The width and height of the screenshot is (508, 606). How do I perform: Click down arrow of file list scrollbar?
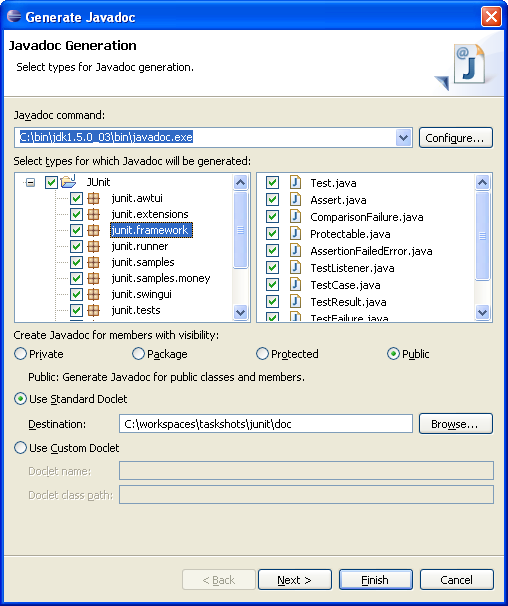pyautogui.click(x=482, y=312)
